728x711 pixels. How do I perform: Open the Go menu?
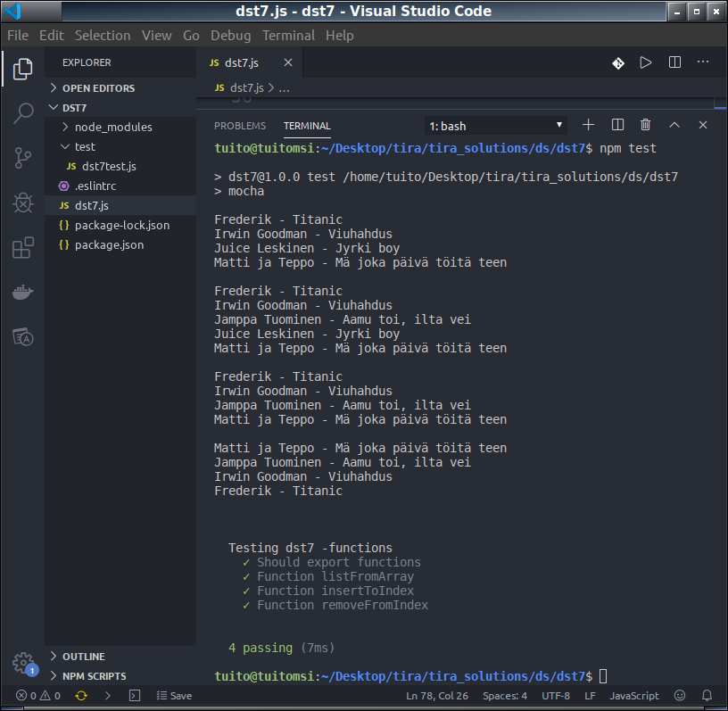[191, 36]
